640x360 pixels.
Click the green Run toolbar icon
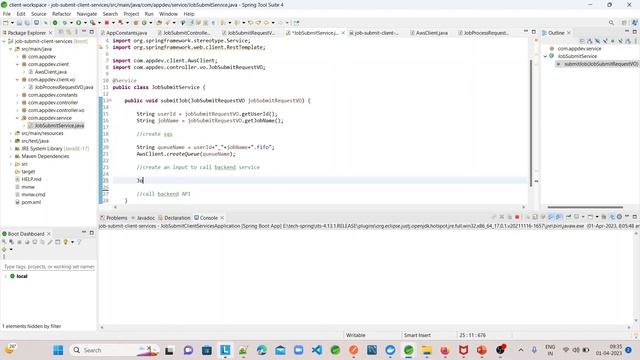(x=78, y=23)
